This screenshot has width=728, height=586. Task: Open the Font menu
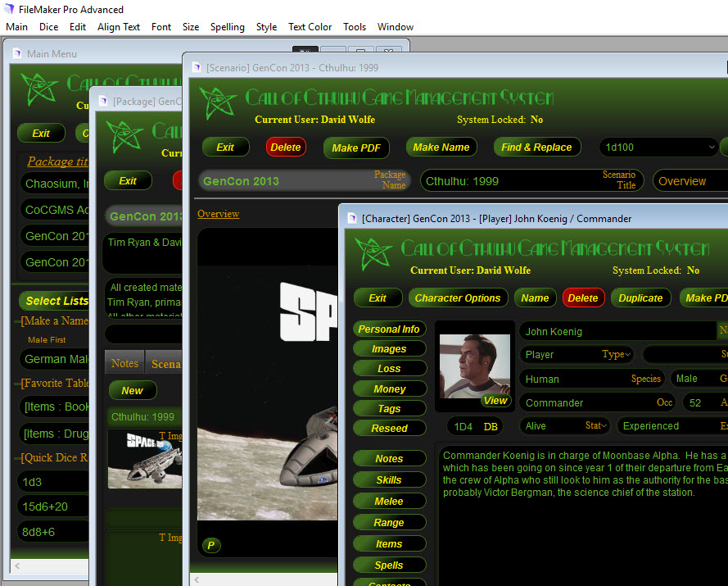(x=161, y=27)
